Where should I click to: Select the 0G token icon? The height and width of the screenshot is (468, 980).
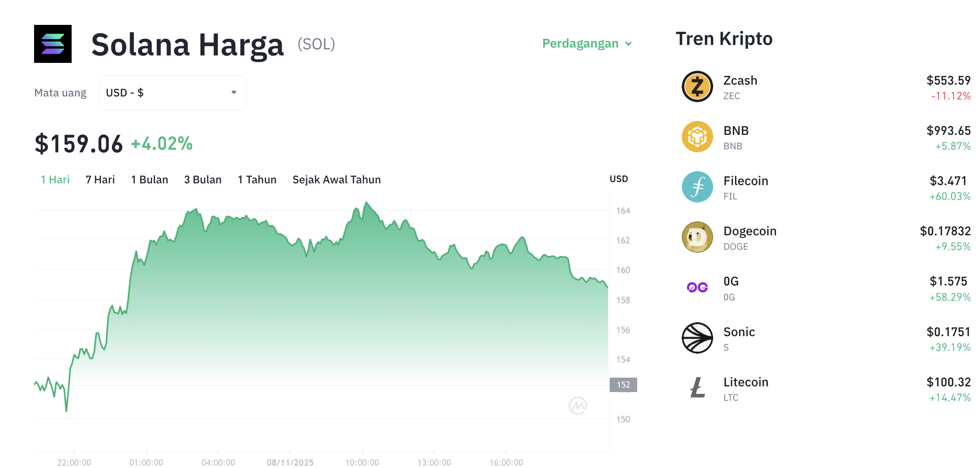(x=697, y=287)
